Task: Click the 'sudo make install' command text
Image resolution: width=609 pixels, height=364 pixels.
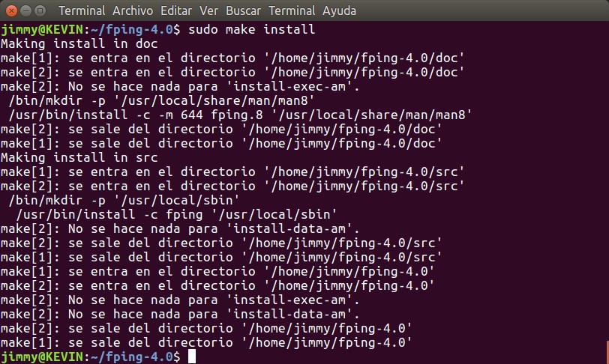Action: click(251, 30)
